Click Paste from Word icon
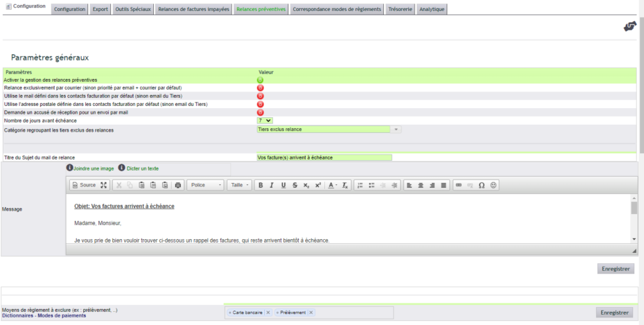The image size is (644, 325). [x=165, y=185]
